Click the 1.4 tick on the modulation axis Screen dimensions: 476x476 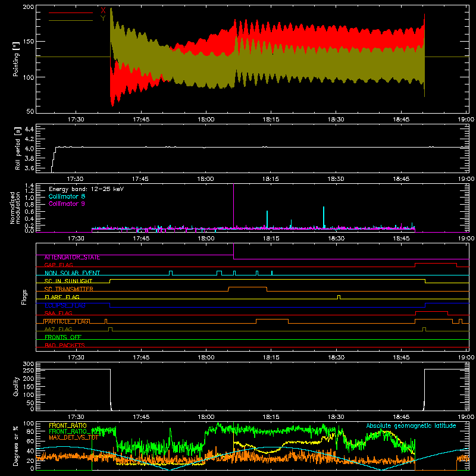coord(29,186)
